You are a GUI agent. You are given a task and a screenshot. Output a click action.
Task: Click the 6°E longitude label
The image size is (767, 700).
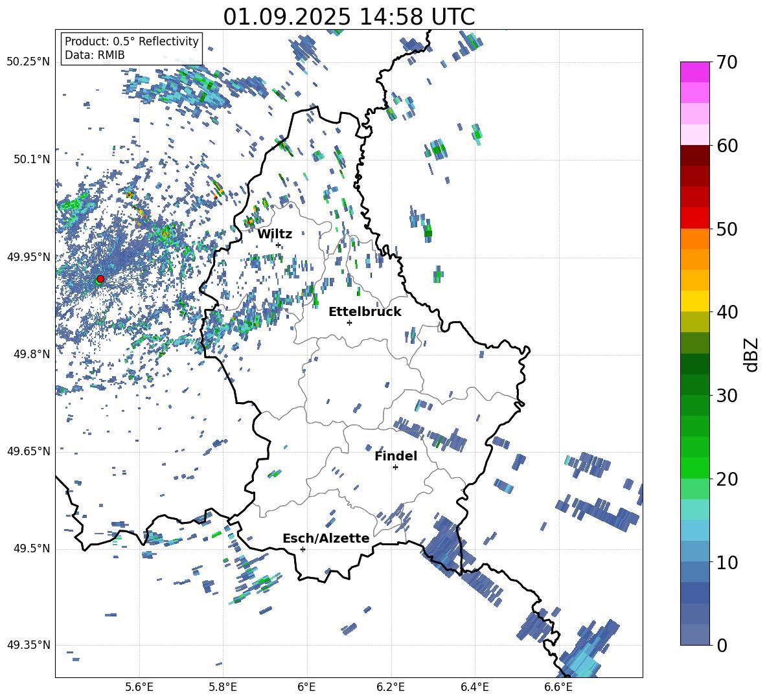pyautogui.click(x=306, y=687)
